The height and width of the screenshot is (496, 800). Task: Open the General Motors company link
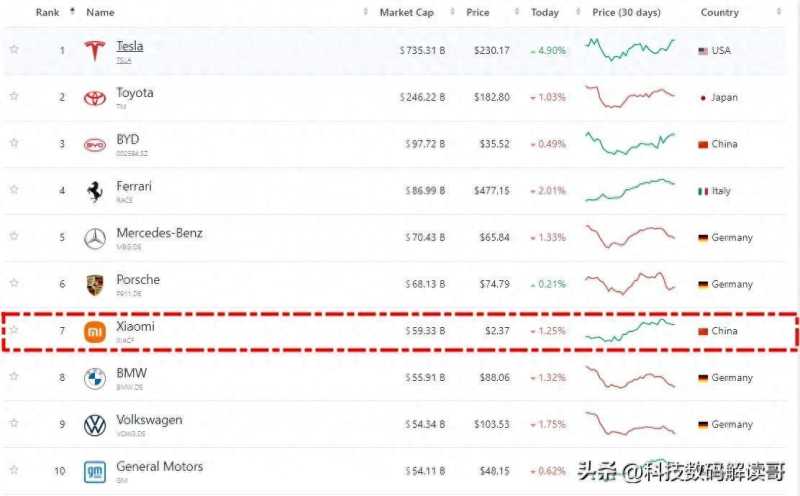(159, 467)
